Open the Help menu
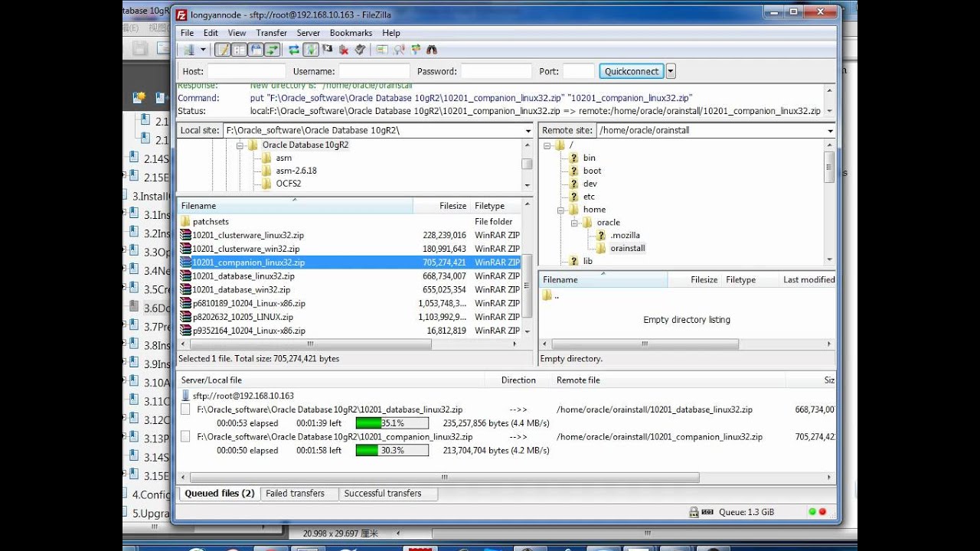Viewport: 980px width, 551px height. (x=391, y=33)
